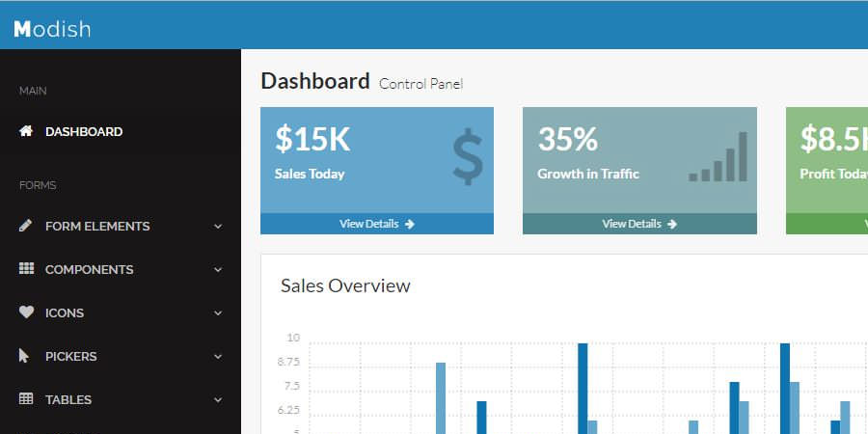Click the cursor pointer icon for Pickers

(24, 355)
